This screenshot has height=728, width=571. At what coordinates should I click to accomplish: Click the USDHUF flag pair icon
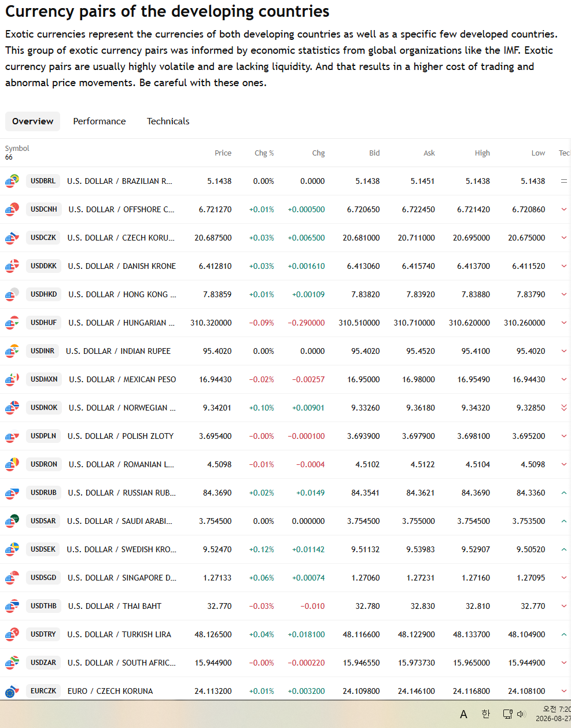coord(12,323)
